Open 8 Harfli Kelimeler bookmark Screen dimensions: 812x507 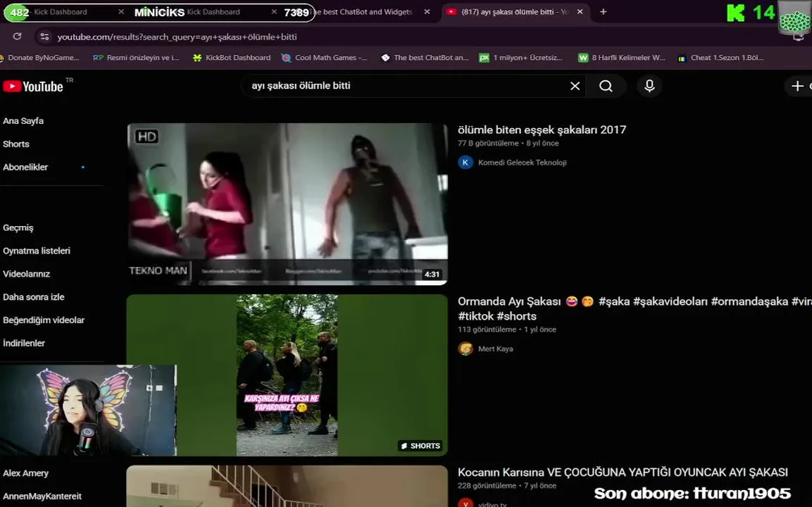622,58
